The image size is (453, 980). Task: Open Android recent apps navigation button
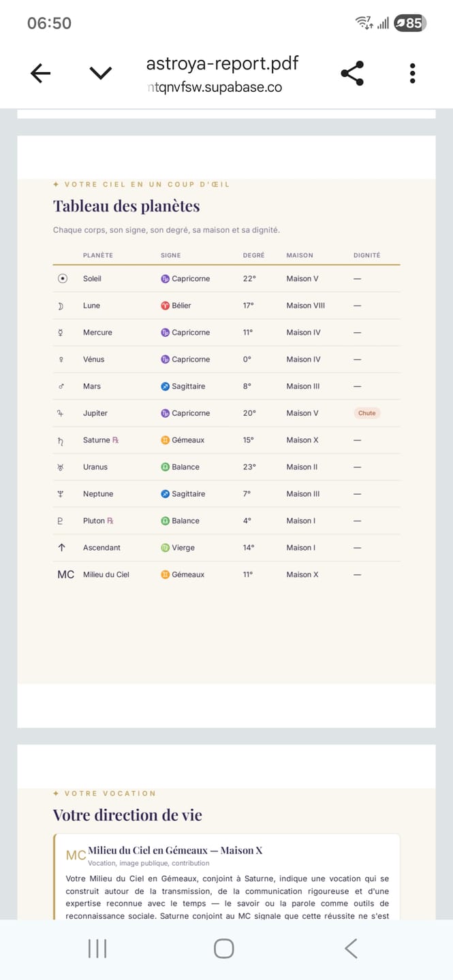click(x=97, y=949)
